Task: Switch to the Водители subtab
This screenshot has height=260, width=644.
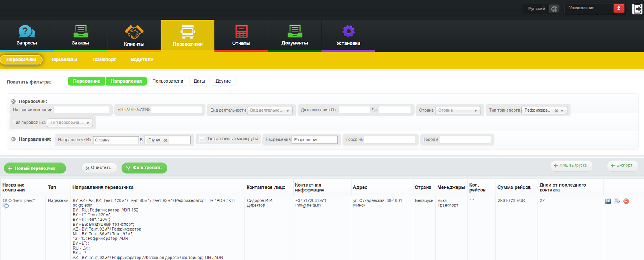Action: pyautogui.click(x=142, y=60)
